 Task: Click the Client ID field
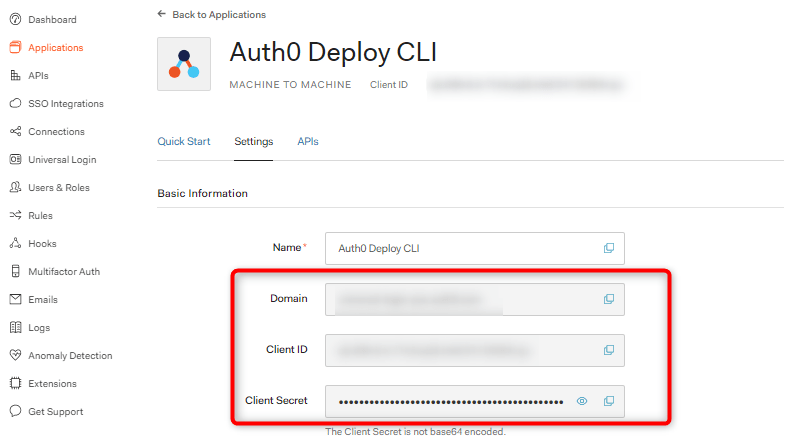474,351
